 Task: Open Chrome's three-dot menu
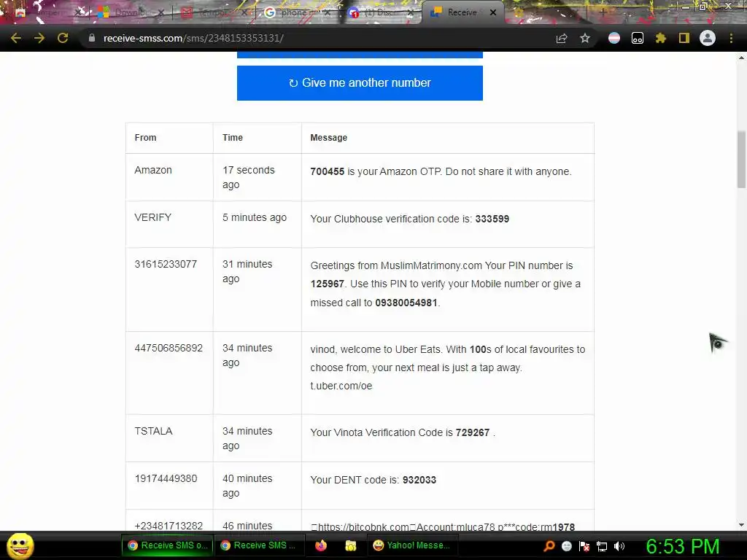coord(731,38)
